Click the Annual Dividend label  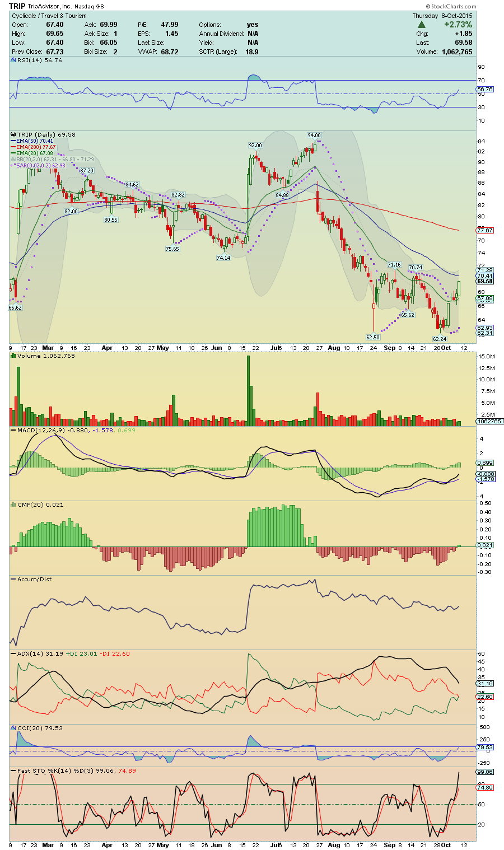click(221, 34)
